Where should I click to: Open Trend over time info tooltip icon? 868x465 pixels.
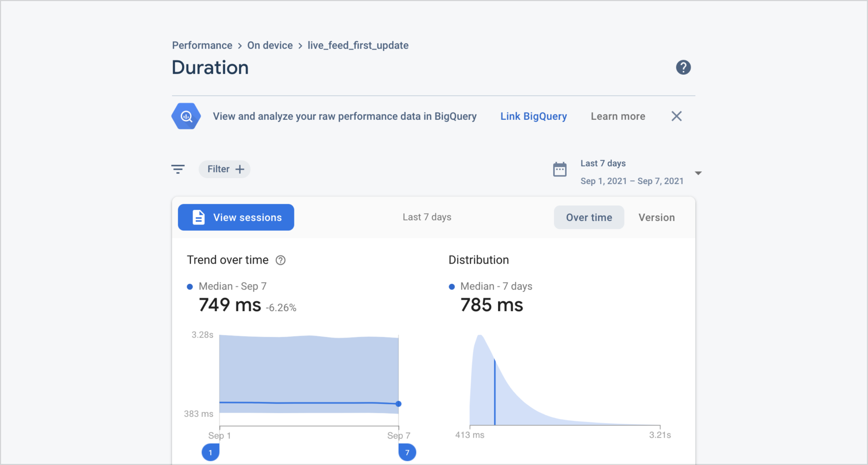(x=280, y=260)
